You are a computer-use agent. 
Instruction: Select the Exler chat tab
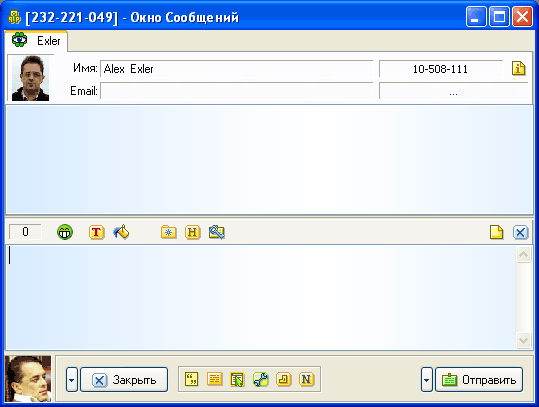(x=36, y=41)
